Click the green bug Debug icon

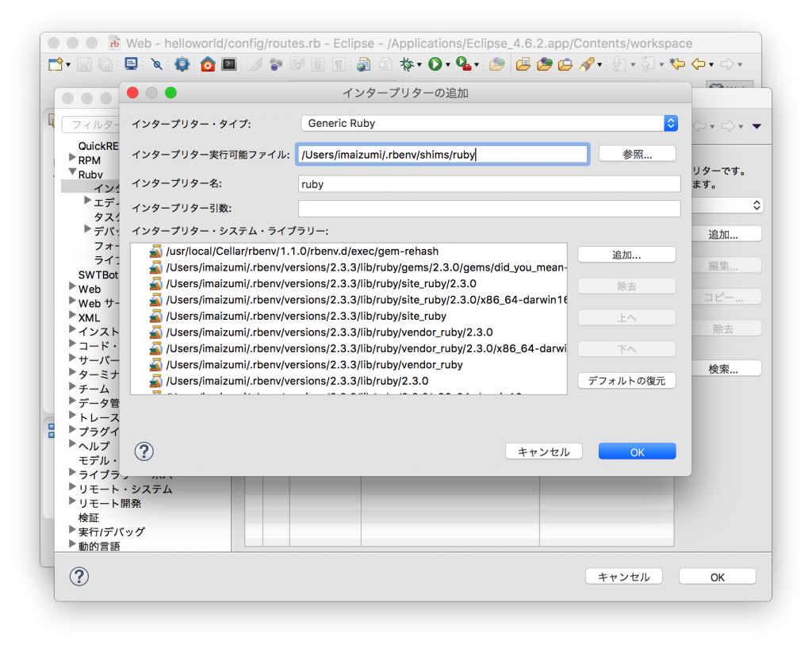click(x=407, y=64)
